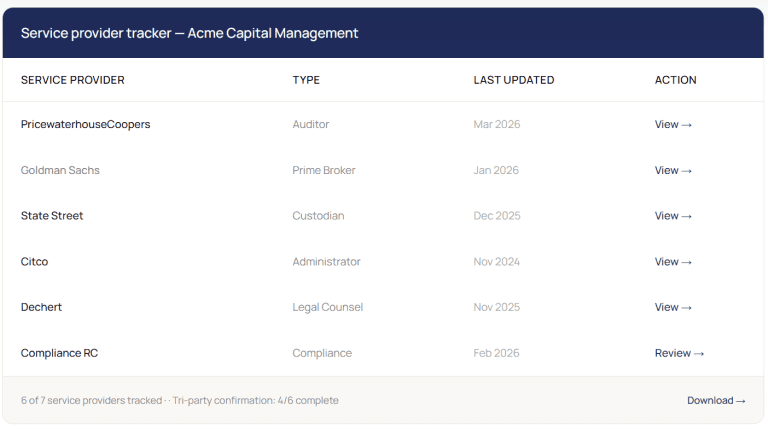The image size is (768, 429).
Task: Click the State Street provider name
Action: [x=52, y=216]
